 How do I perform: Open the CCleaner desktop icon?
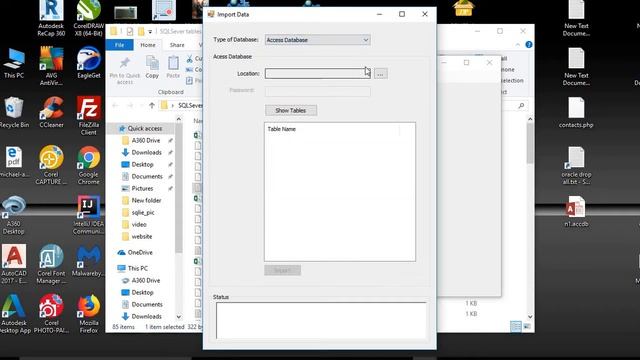[x=51, y=113]
